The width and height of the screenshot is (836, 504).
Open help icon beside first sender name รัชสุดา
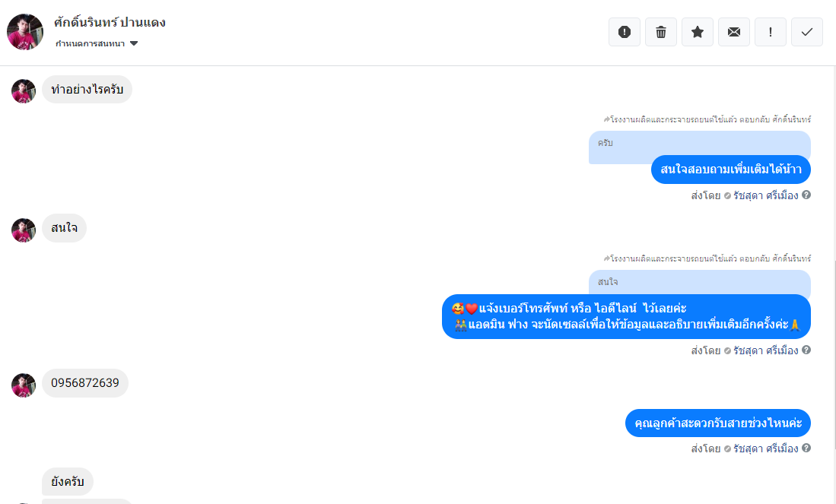click(806, 195)
